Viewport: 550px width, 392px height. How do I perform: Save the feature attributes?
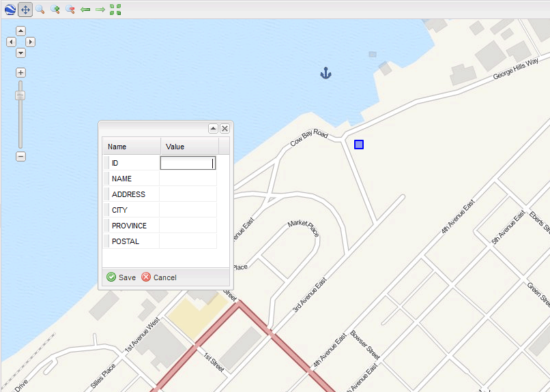point(121,277)
